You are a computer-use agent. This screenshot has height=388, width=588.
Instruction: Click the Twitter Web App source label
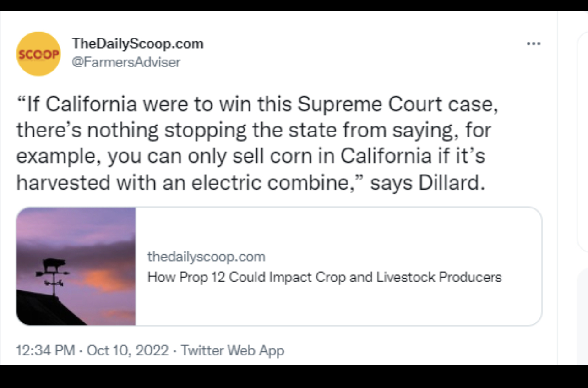(233, 350)
